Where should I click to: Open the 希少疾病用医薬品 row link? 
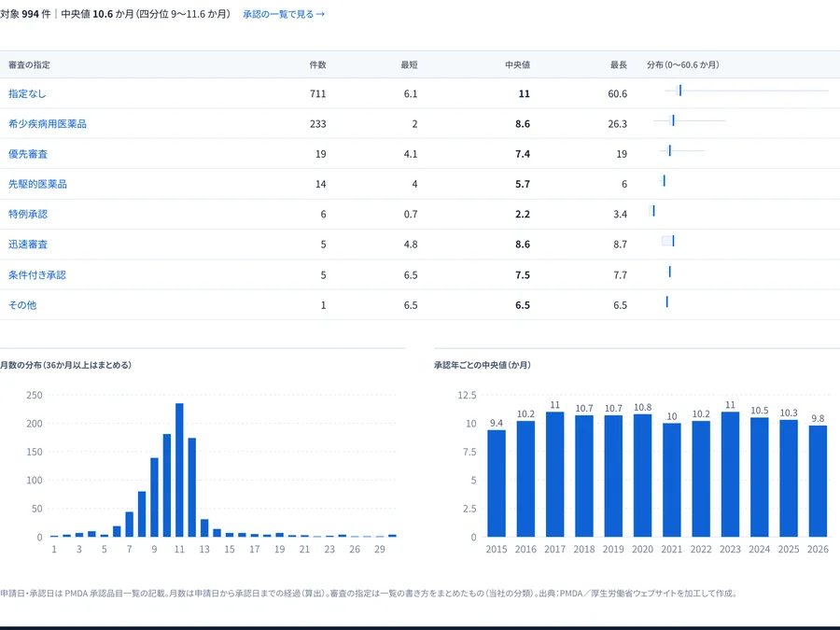point(48,124)
